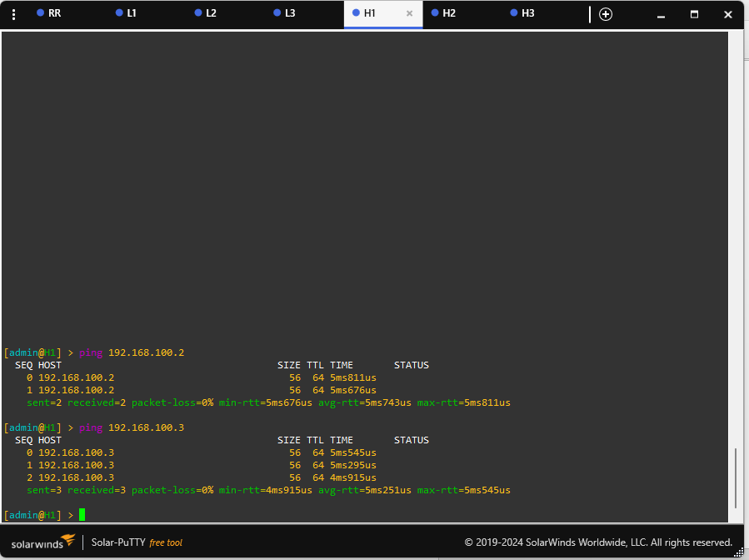Click the '5ms545us' time in seq 0 row

353,452
